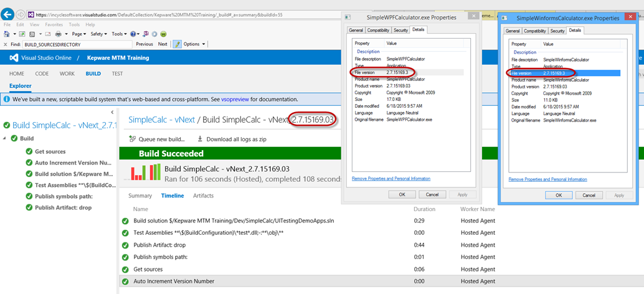Viewport: 644px width, 294px height.
Task: Click Previous in the Find bar
Action: pyautogui.click(x=144, y=44)
